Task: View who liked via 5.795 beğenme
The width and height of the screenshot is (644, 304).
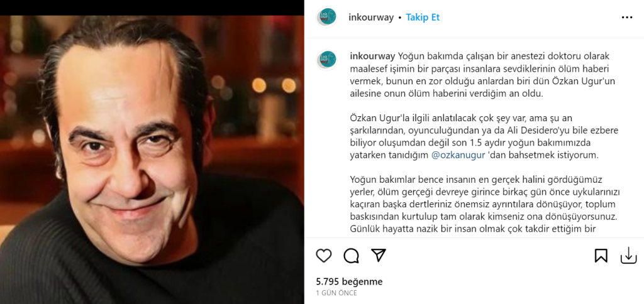Action: [349, 282]
